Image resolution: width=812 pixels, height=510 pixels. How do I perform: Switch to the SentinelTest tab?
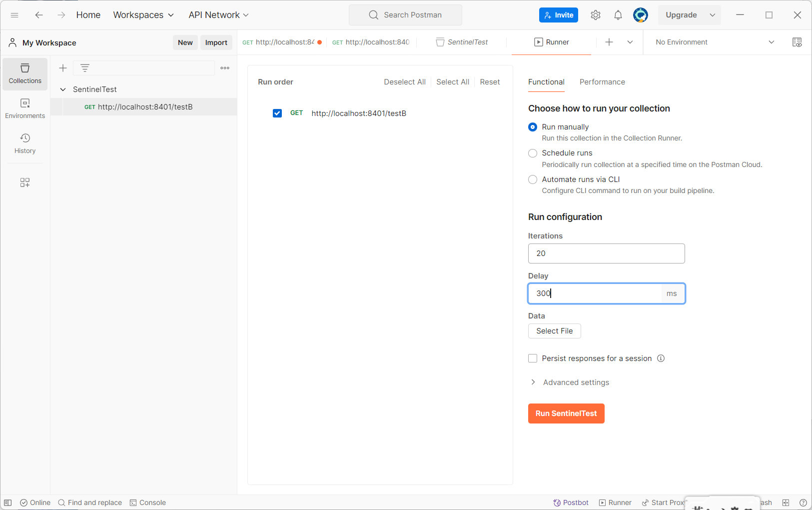(x=462, y=42)
